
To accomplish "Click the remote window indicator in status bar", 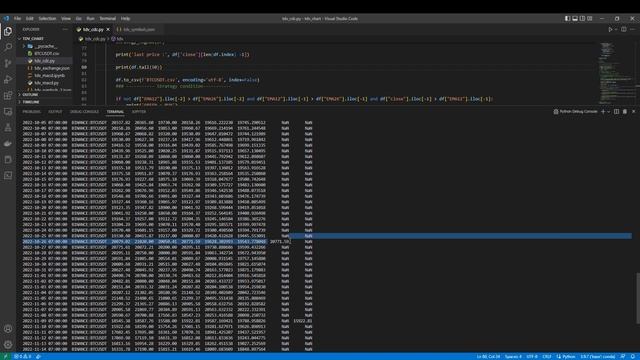I will [x=6, y=356].
